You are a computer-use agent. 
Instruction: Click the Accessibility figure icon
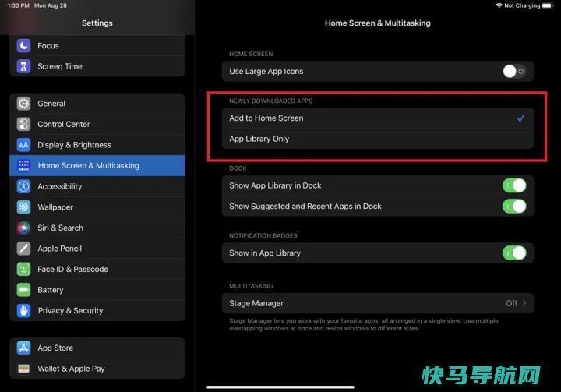pos(23,186)
